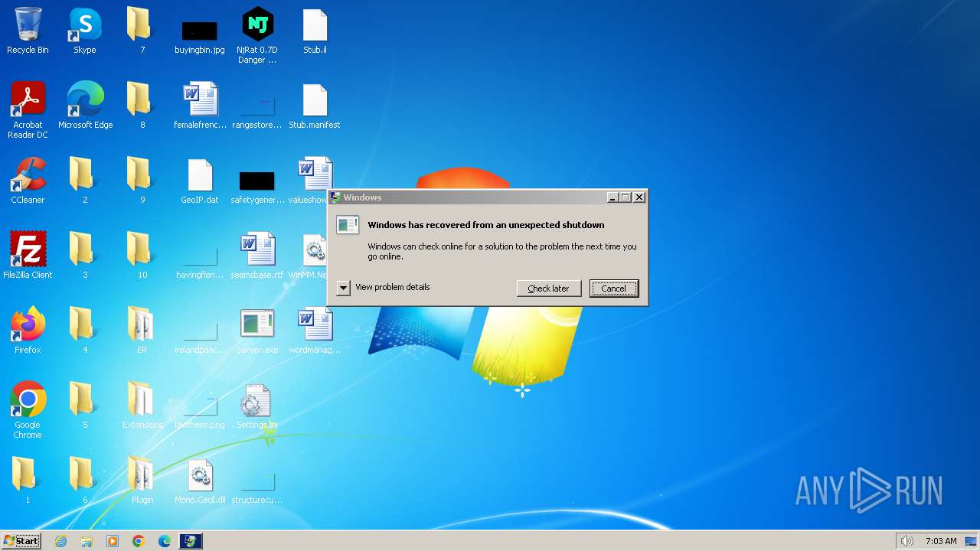Select the Google Chrome desktop shortcut
Image resolution: width=980 pixels, height=551 pixels.
(x=28, y=410)
